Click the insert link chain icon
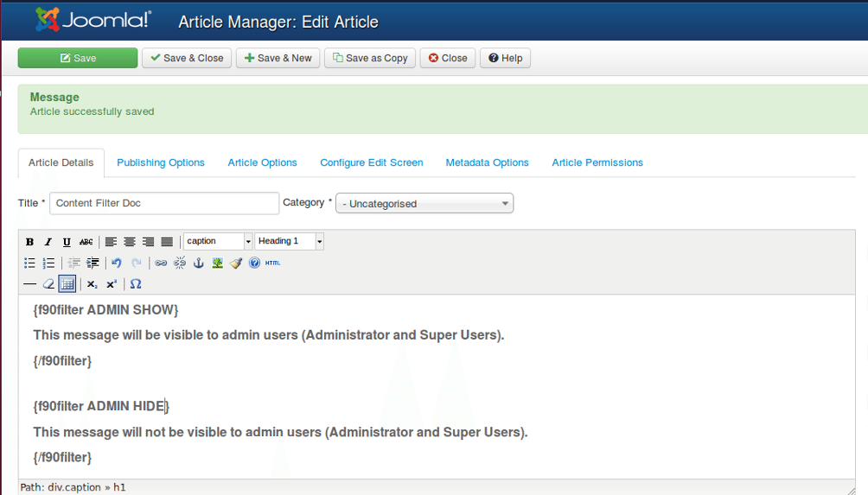The image size is (868, 495). pos(161,263)
